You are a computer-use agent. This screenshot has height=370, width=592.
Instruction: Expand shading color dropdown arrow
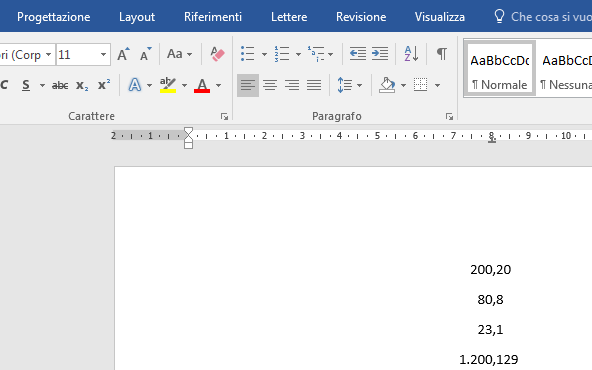point(403,86)
